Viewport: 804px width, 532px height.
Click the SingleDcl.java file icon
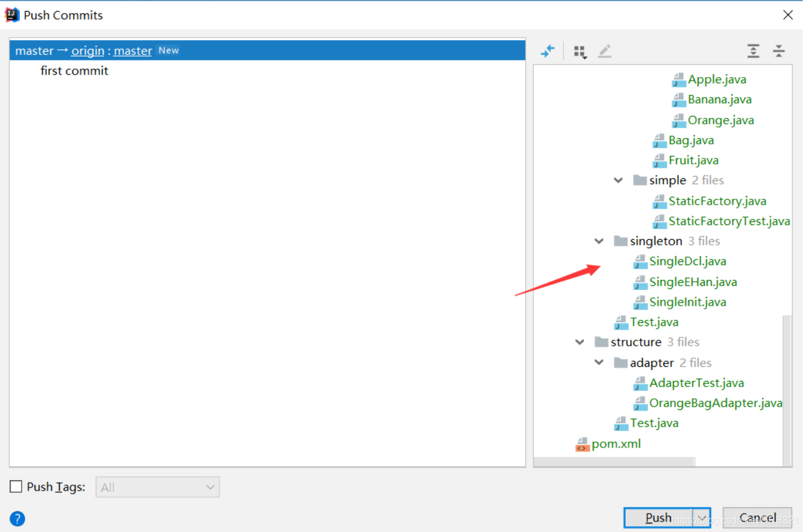click(x=641, y=261)
